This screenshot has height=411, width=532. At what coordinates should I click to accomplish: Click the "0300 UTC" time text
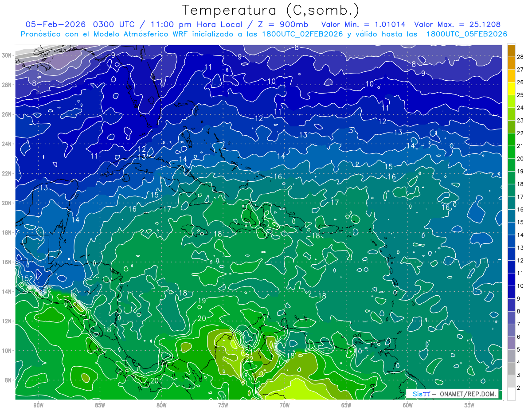pos(113,24)
